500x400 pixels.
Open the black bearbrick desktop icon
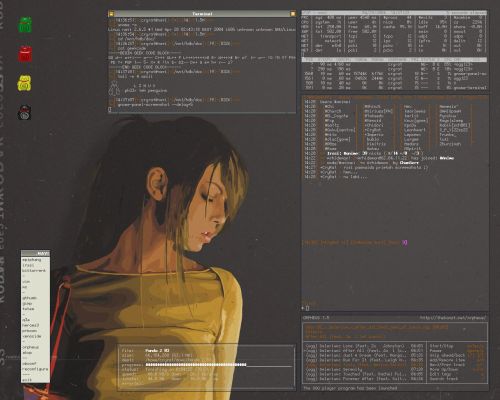coord(24,112)
